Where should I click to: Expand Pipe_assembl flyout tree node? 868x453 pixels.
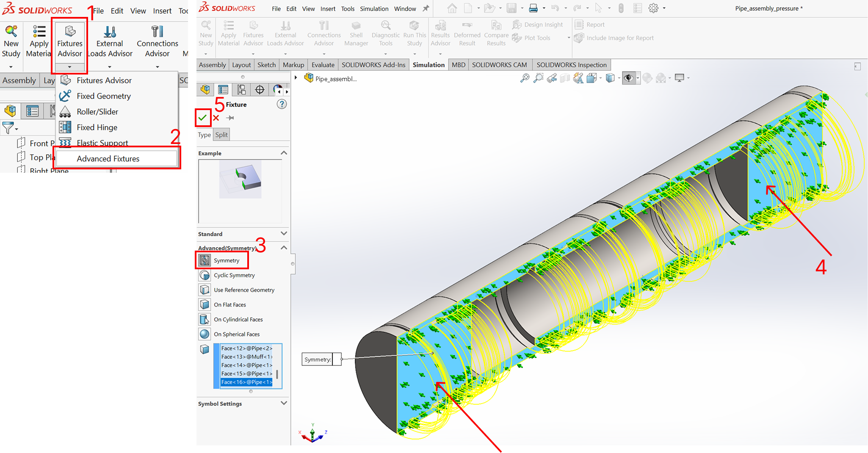coord(296,78)
